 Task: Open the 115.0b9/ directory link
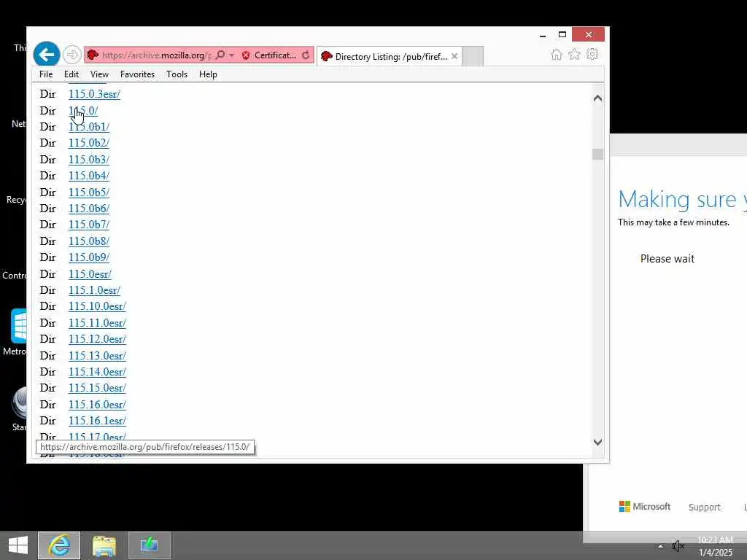(89, 257)
